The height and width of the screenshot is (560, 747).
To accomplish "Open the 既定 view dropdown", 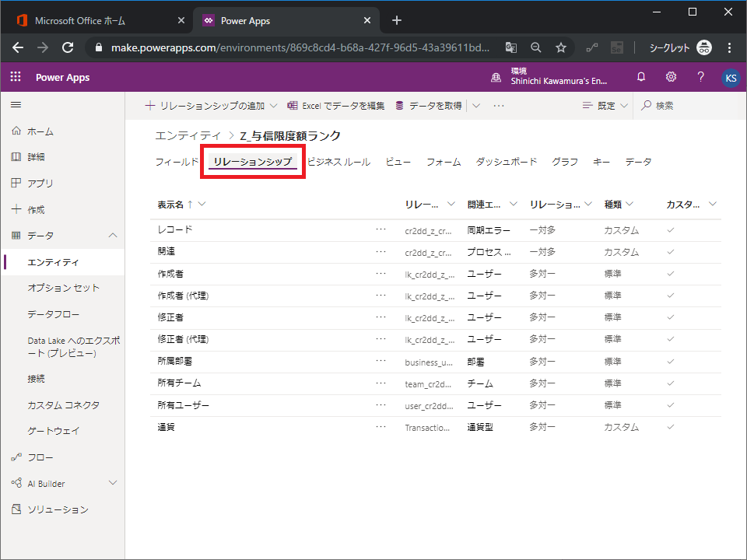I will click(605, 106).
